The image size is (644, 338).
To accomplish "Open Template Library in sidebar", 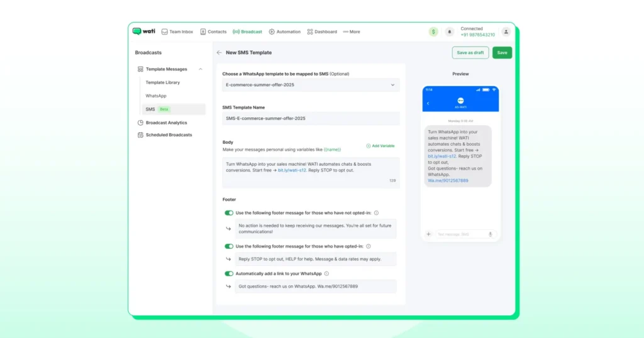I will 163,82.
